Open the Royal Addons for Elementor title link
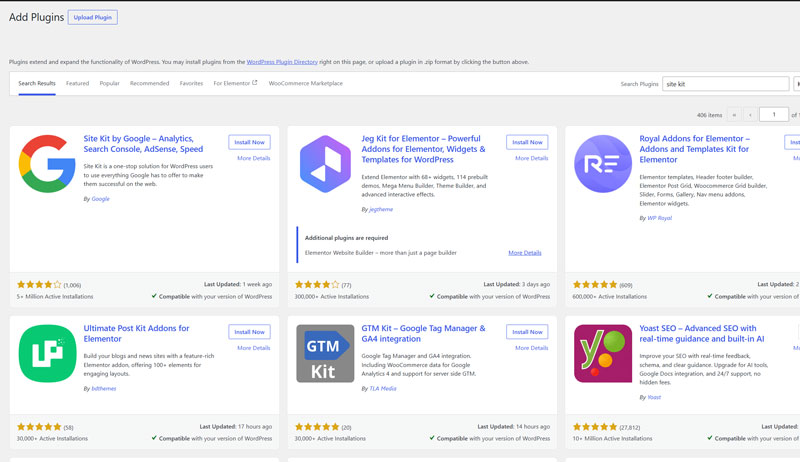800x462 pixels. 694,149
